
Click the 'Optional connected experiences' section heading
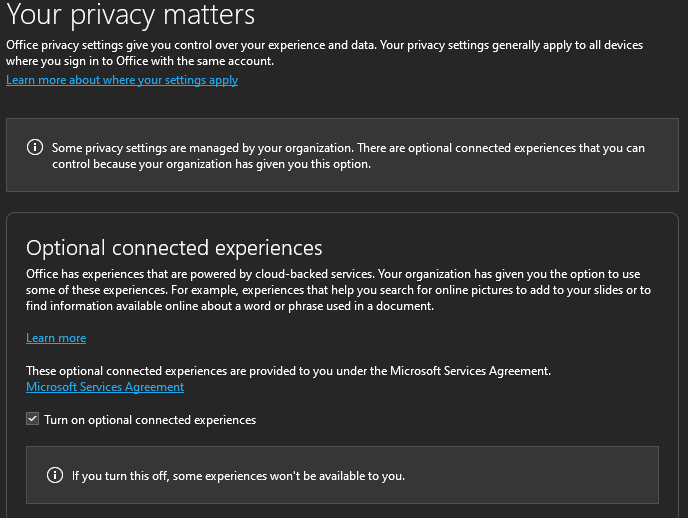point(174,248)
